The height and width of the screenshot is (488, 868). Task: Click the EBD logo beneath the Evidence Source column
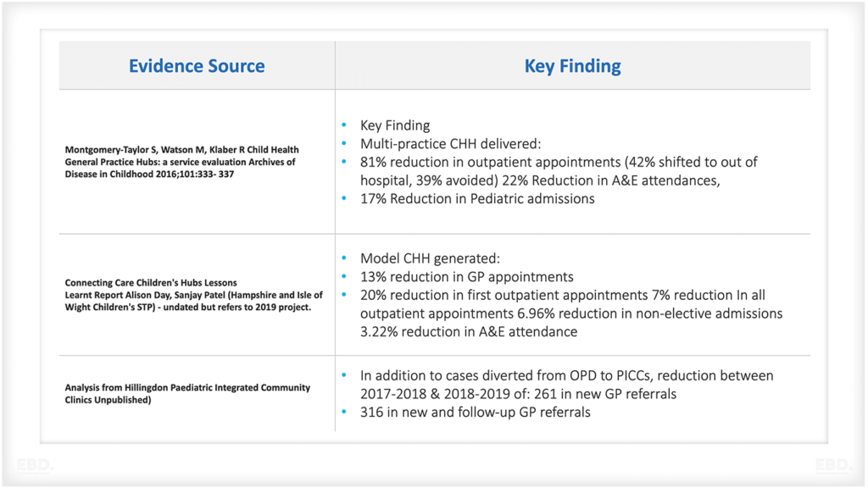click(33, 465)
